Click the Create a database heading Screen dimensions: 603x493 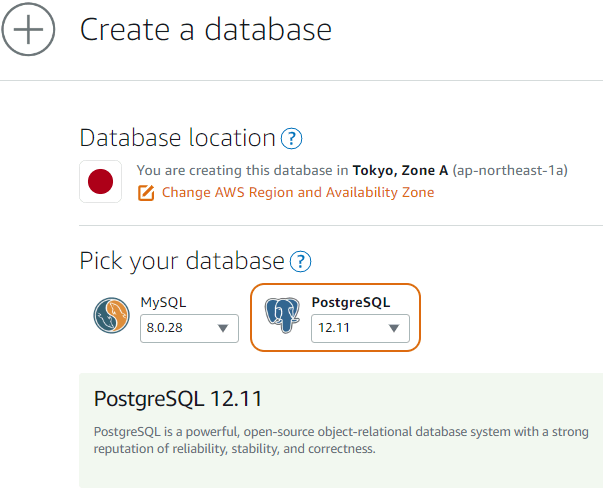tap(205, 30)
